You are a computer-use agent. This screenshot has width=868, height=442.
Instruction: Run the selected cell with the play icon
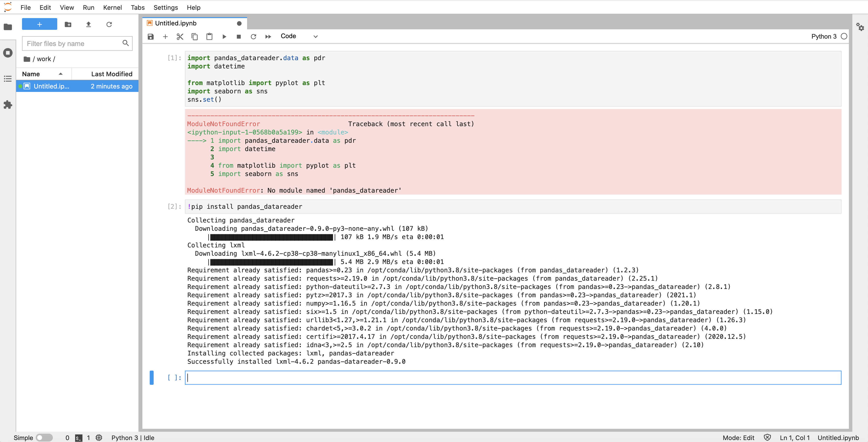point(224,36)
